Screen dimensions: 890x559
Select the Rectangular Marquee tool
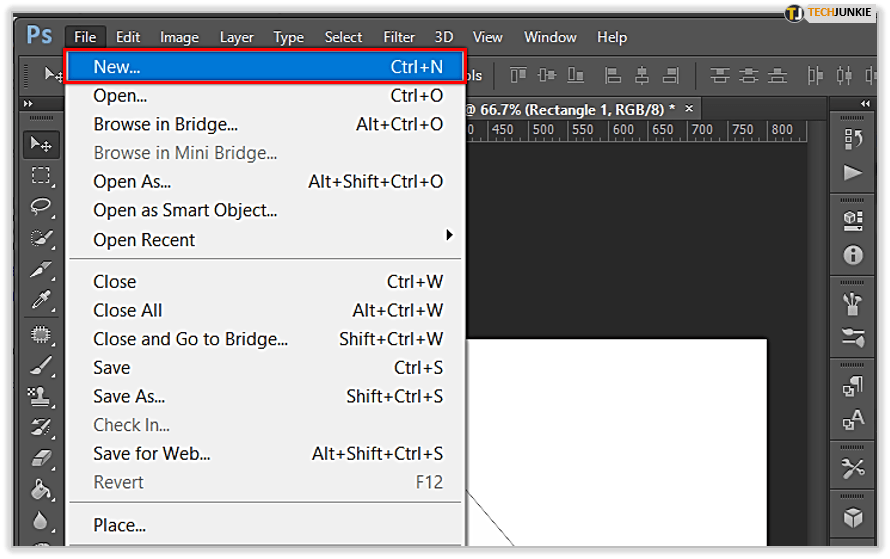coord(41,175)
